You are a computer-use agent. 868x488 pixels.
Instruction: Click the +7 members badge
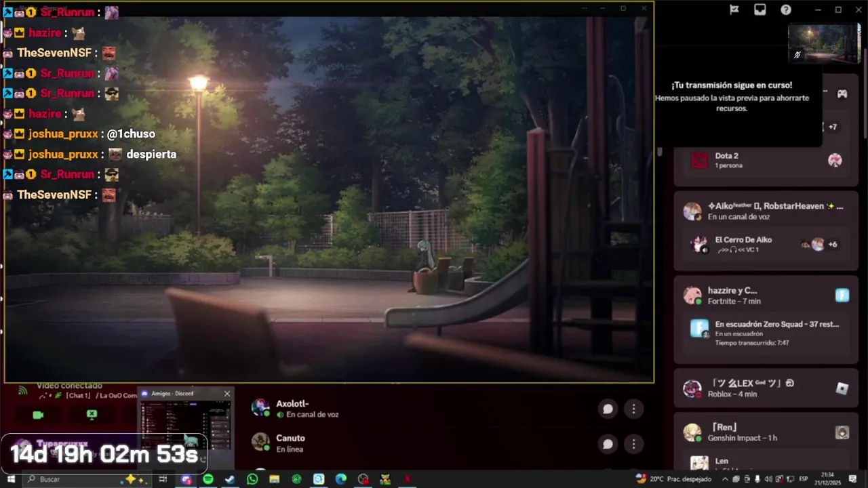click(x=833, y=127)
